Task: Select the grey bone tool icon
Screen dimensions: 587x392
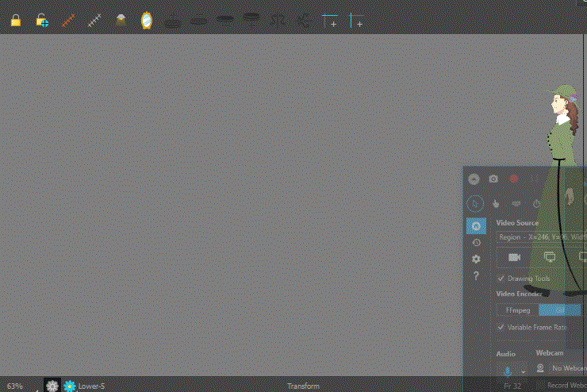Action: [94, 21]
